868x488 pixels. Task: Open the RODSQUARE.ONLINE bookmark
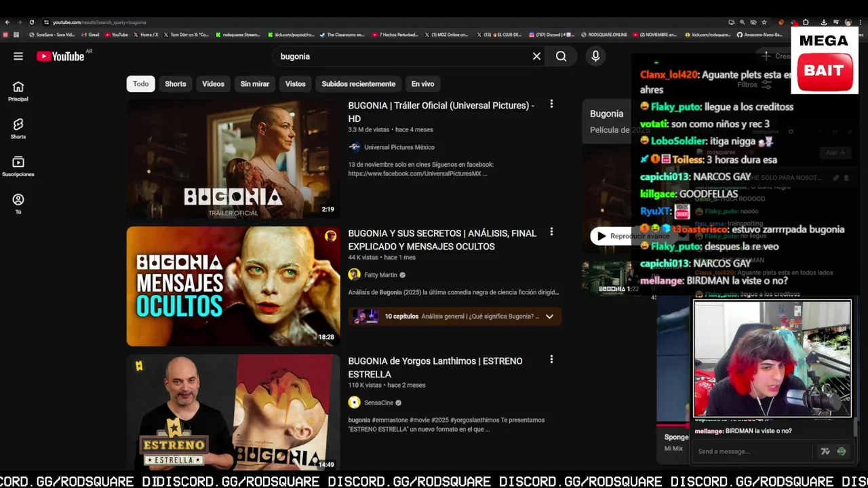[604, 35]
